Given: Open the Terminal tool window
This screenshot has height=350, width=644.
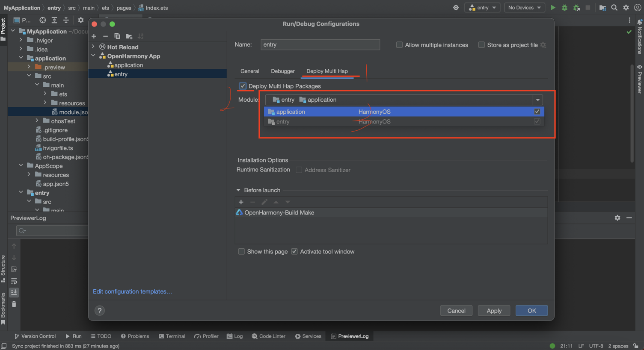Looking at the screenshot, I should click(172, 336).
